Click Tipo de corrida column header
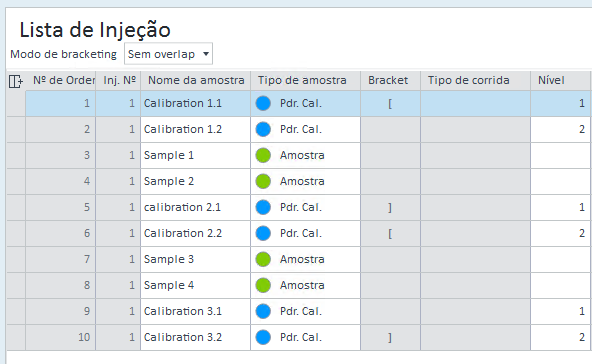 [x=475, y=80]
